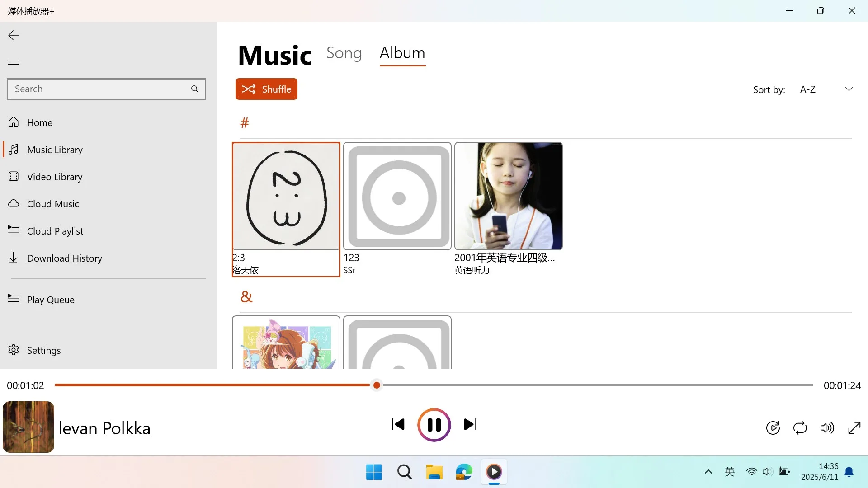Click the 英语听力 artist label
The height and width of the screenshot is (488, 868).
472,270
